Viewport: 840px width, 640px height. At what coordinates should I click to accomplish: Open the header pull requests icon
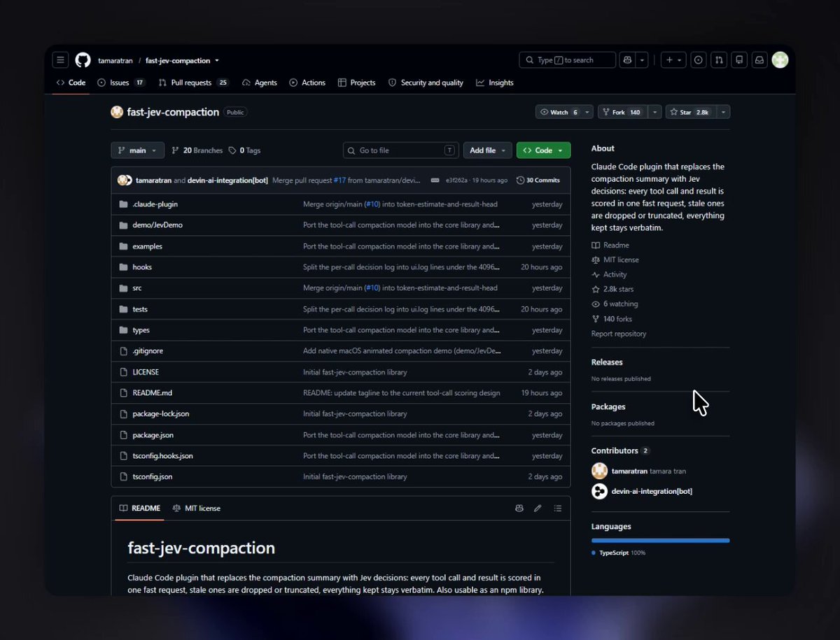718,60
